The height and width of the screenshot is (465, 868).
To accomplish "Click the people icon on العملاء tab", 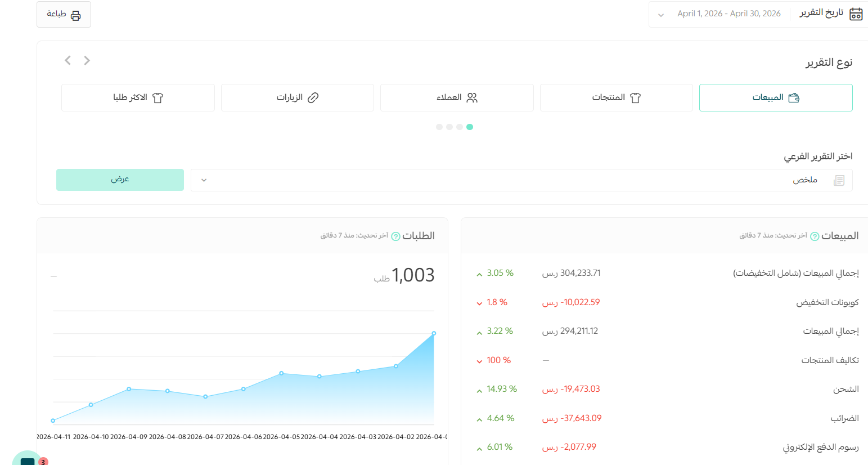I will [473, 97].
